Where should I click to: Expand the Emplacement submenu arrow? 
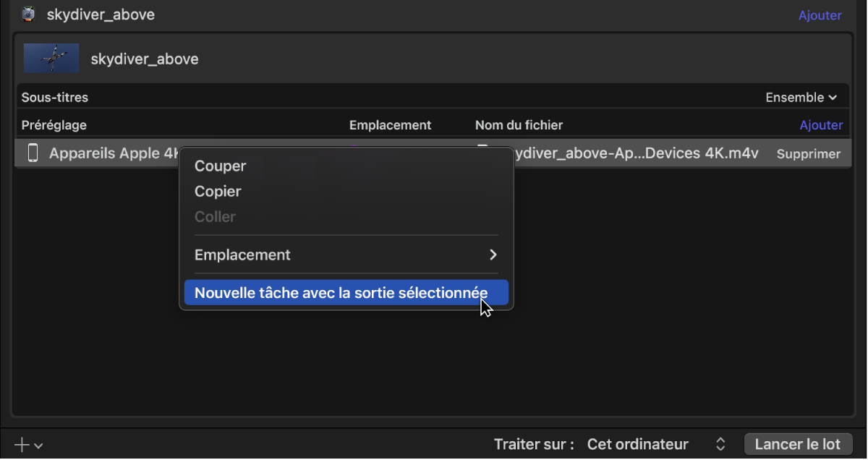(x=493, y=255)
